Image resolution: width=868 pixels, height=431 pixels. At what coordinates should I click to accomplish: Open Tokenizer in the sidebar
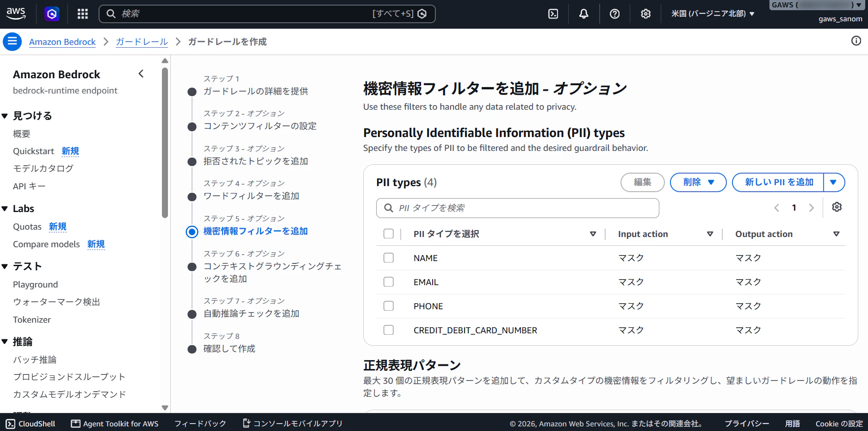click(32, 319)
